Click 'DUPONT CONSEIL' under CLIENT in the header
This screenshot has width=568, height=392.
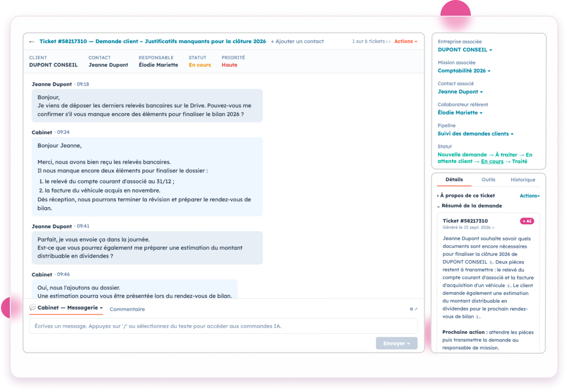click(53, 65)
